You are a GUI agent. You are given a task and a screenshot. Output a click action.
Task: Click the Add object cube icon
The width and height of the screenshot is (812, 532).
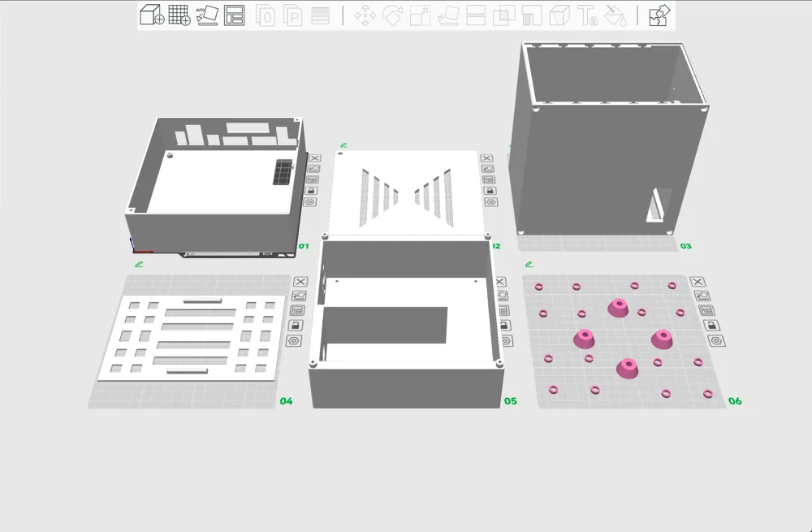point(152,15)
